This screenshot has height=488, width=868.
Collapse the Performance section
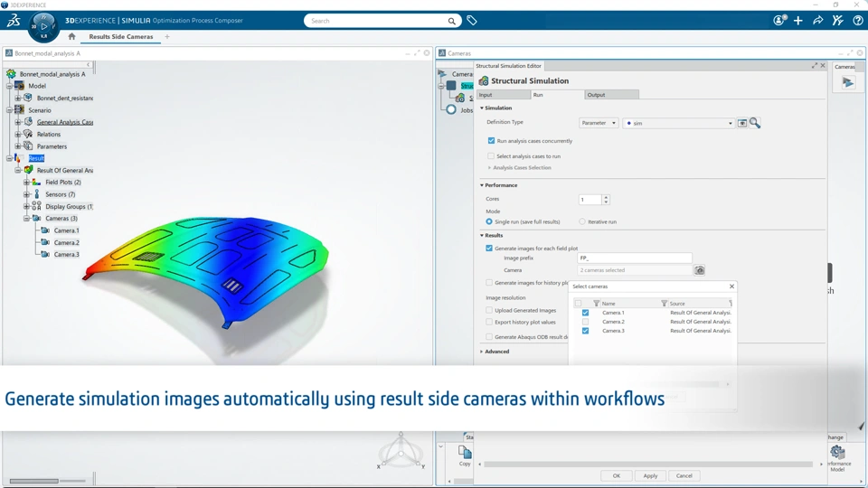click(482, 185)
